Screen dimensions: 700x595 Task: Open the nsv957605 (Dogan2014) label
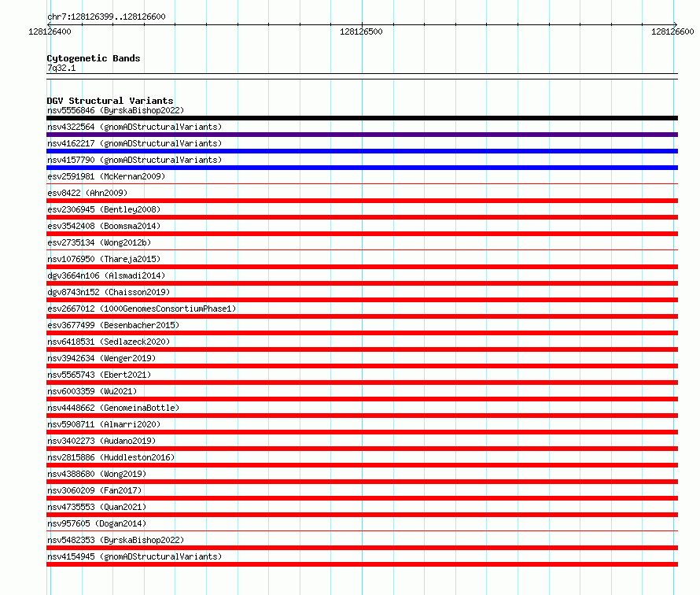[97, 523]
